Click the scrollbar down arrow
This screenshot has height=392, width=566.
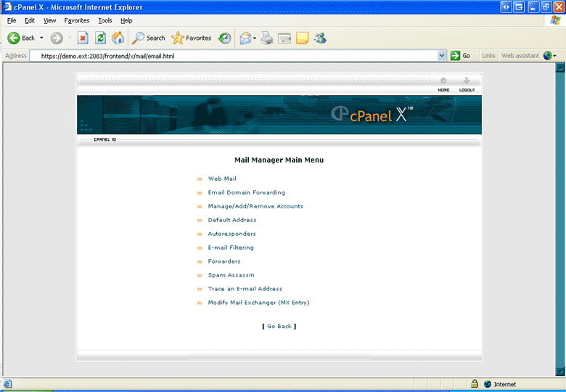click(x=560, y=371)
